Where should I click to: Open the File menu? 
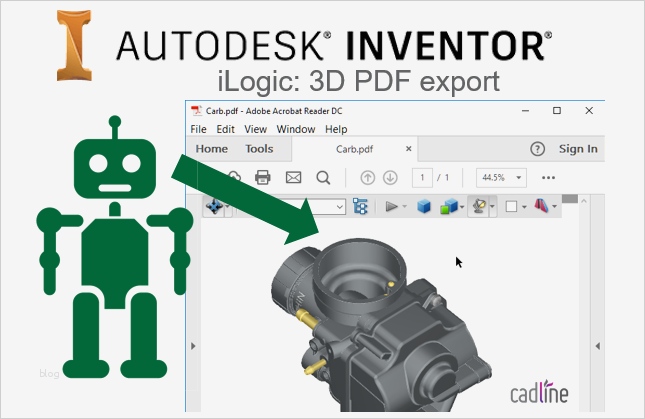[198, 129]
